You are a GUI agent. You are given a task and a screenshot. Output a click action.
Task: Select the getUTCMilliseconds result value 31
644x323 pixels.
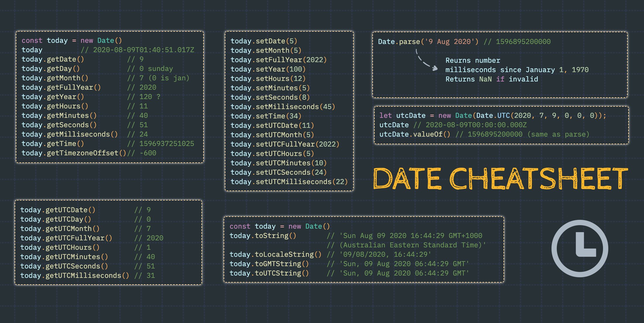[151, 275]
